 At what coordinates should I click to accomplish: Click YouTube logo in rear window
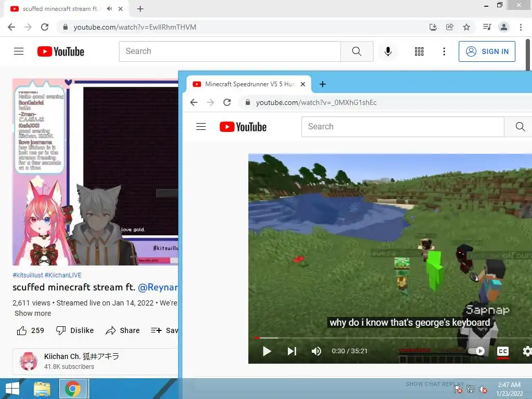(x=61, y=51)
